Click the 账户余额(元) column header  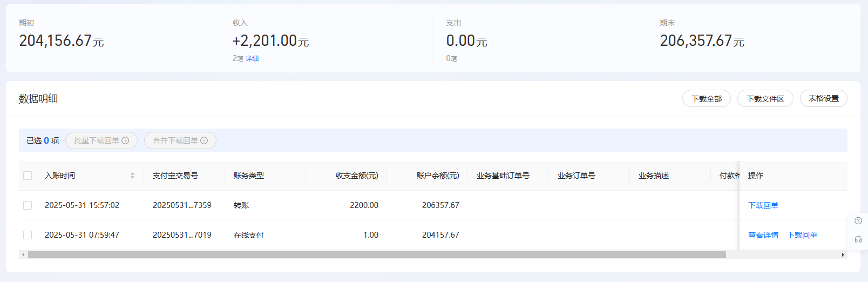pos(438,176)
